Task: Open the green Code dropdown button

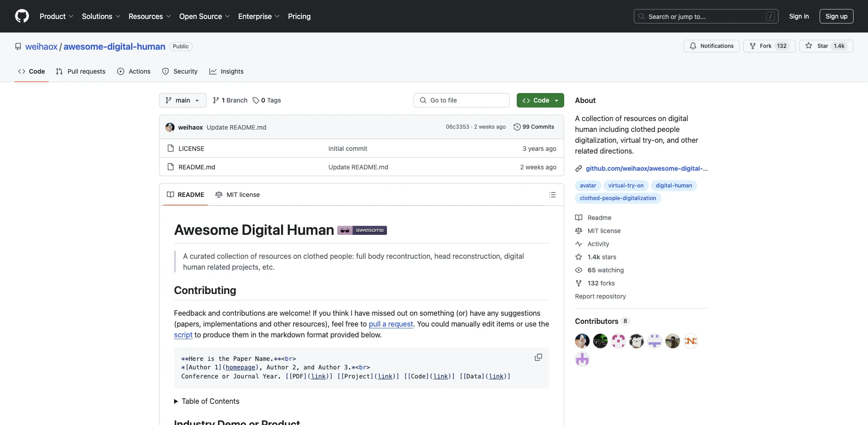Action: 540,100
